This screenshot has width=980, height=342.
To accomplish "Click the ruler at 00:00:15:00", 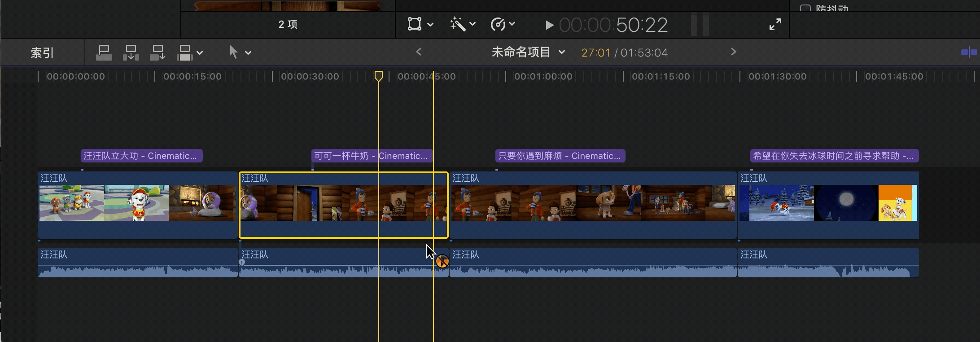I will [192, 77].
